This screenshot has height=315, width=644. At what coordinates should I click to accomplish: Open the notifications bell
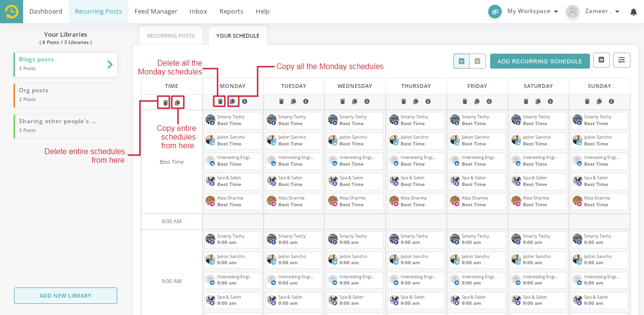point(633,12)
